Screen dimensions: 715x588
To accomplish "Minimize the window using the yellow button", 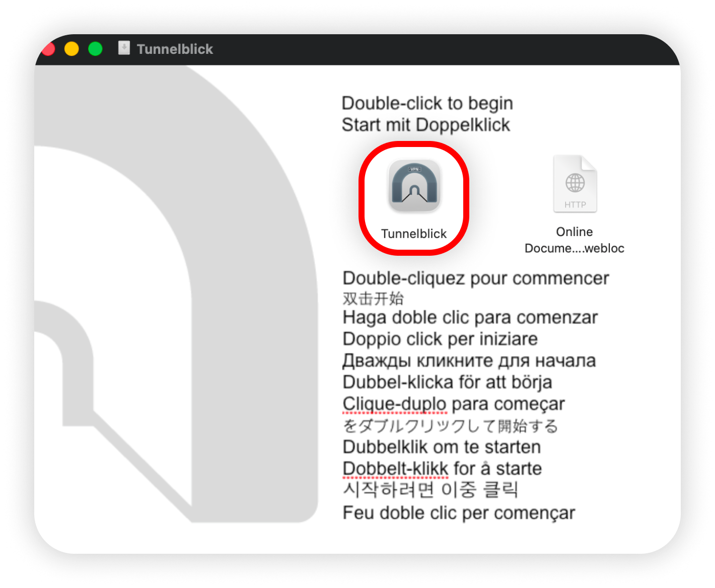I will tap(71, 49).
